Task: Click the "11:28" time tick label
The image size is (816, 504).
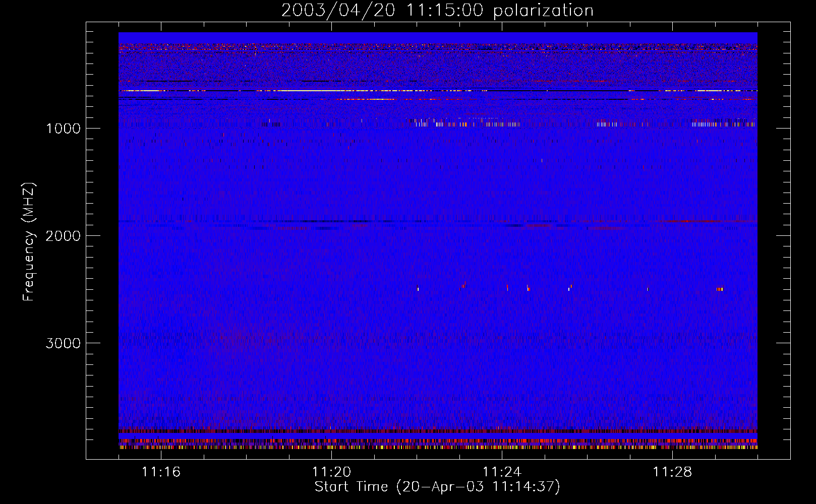Action: (672, 472)
